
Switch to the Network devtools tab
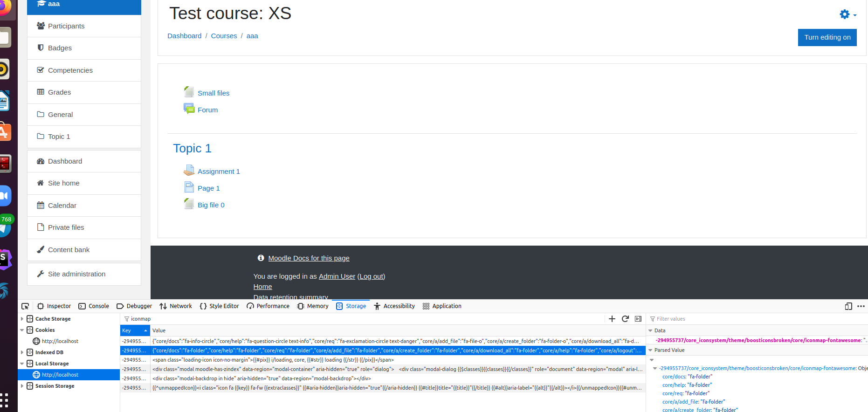(x=176, y=306)
